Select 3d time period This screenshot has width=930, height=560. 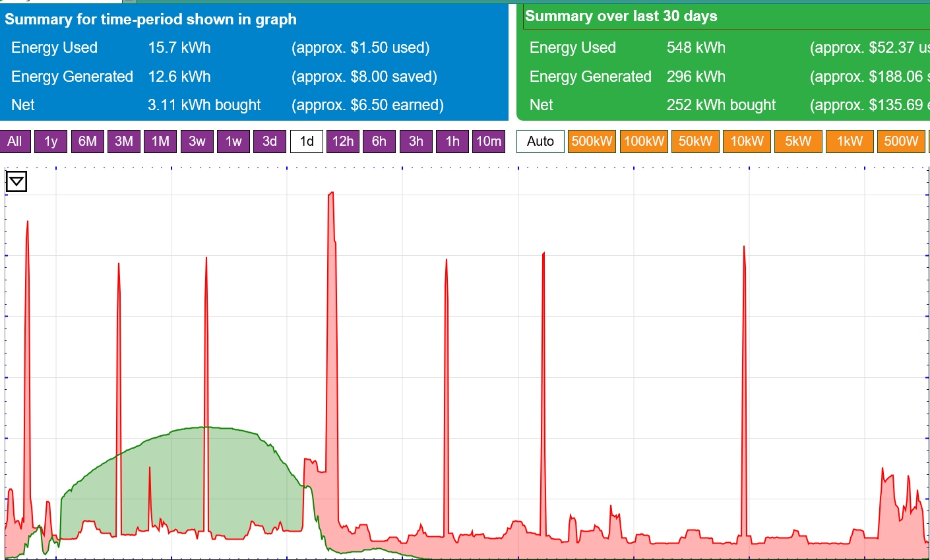pyautogui.click(x=270, y=141)
